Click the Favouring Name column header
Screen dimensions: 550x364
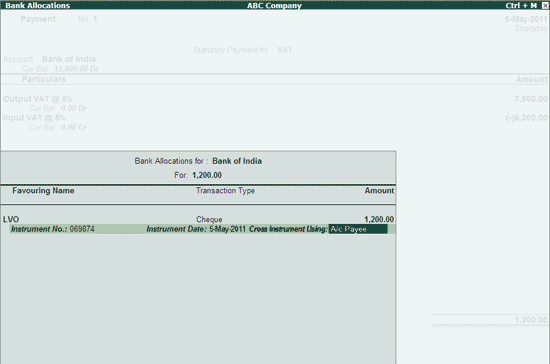(x=43, y=190)
